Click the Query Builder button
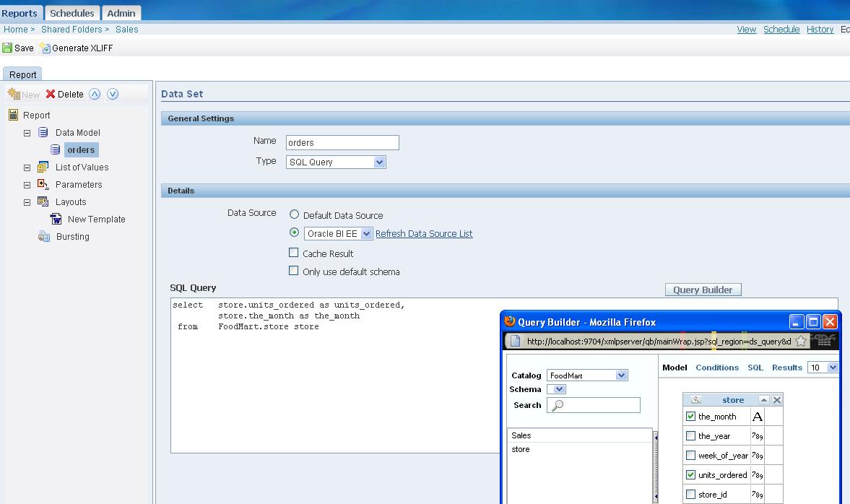850x504 pixels. pyautogui.click(x=703, y=290)
